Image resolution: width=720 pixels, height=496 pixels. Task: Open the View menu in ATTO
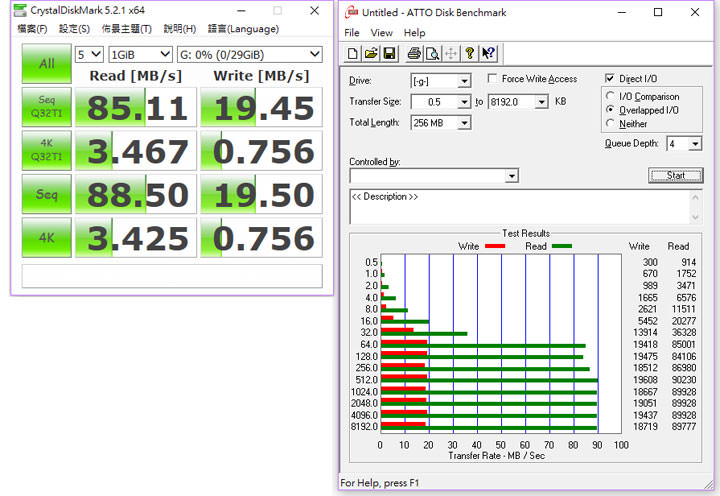coord(381,33)
